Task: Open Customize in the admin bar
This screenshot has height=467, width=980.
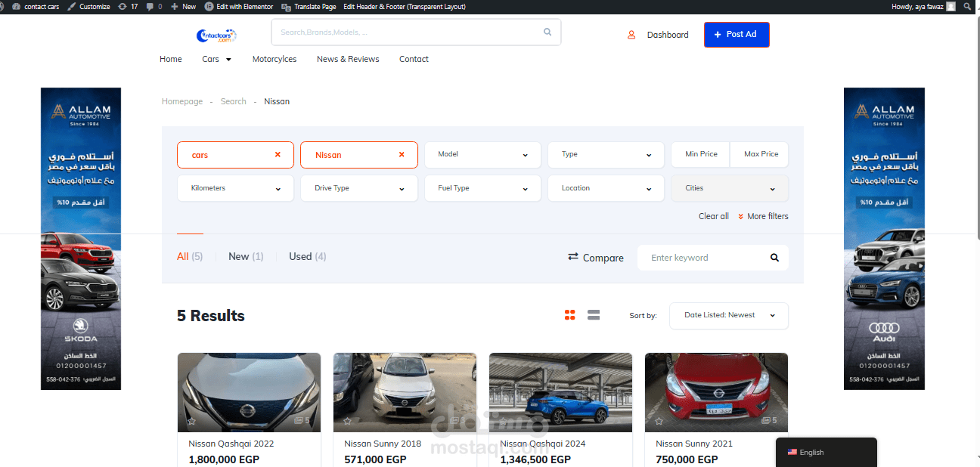Action: tap(88, 7)
